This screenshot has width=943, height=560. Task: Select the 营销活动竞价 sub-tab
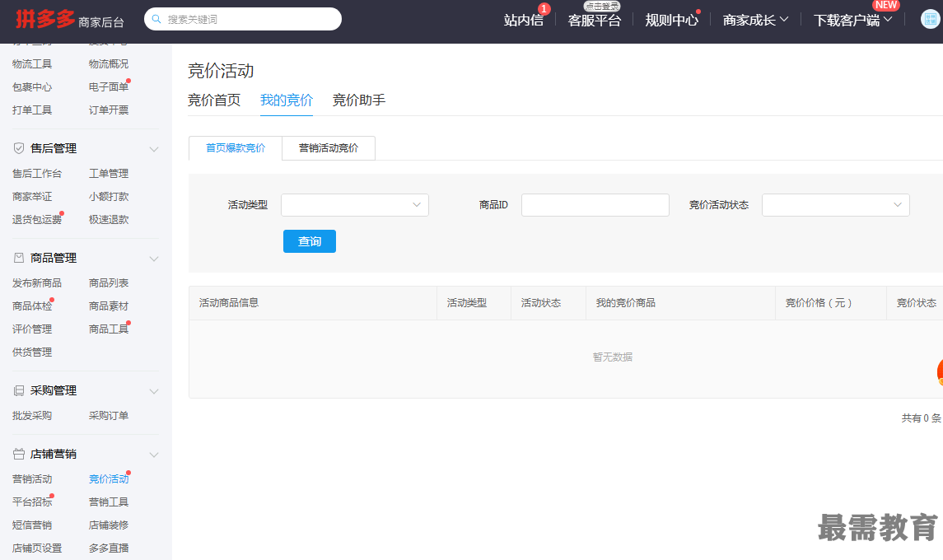click(329, 148)
